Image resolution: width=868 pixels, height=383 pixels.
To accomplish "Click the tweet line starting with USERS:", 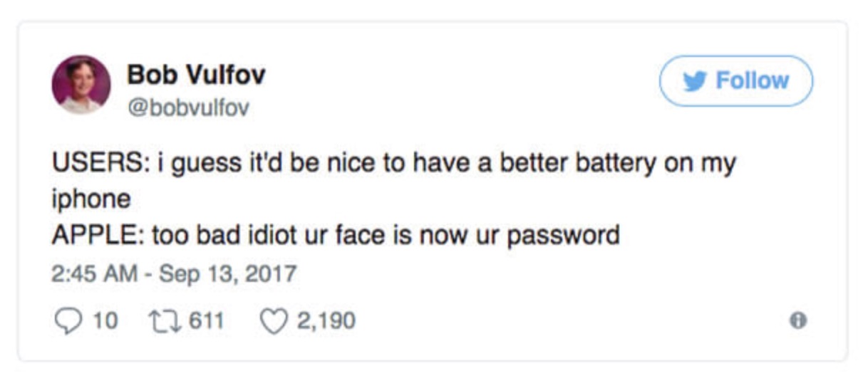I will pyautogui.click(x=393, y=163).
